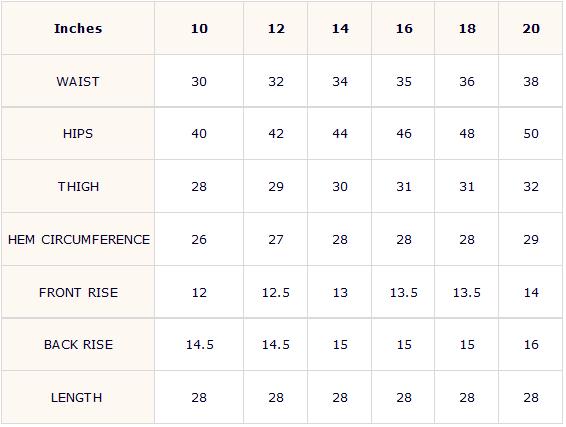The height and width of the screenshot is (427, 566).
Task: Select hips value 50 for size 20
Action: (x=531, y=134)
